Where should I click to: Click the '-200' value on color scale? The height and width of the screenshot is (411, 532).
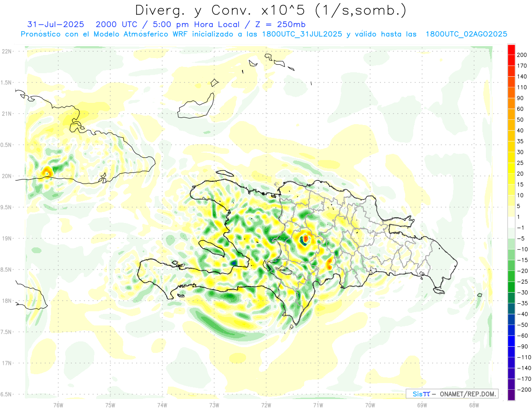(524, 390)
